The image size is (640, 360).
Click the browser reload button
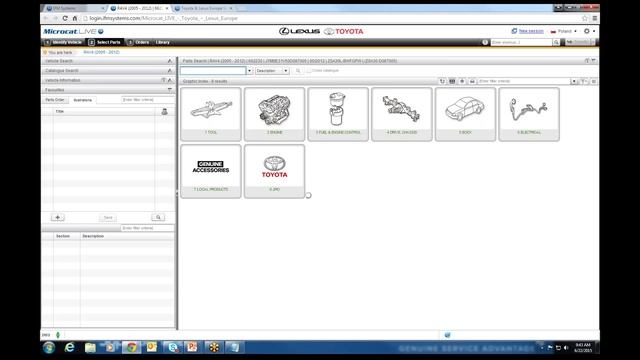65,18
